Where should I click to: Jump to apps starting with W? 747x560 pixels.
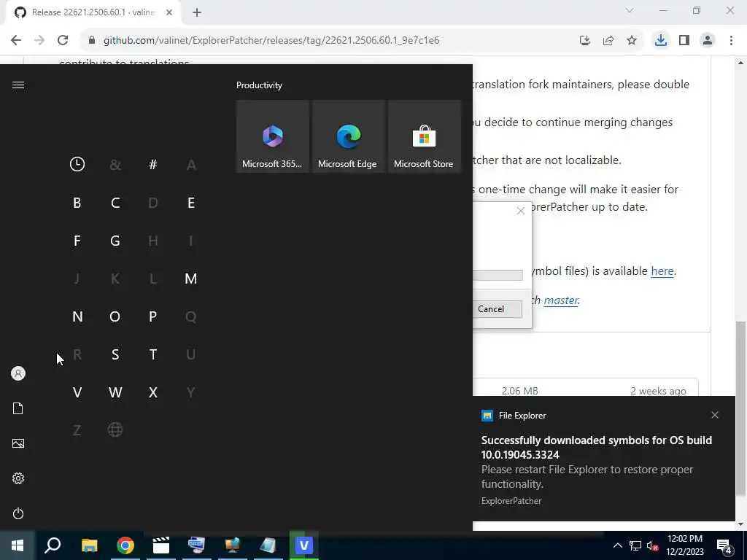pos(115,392)
